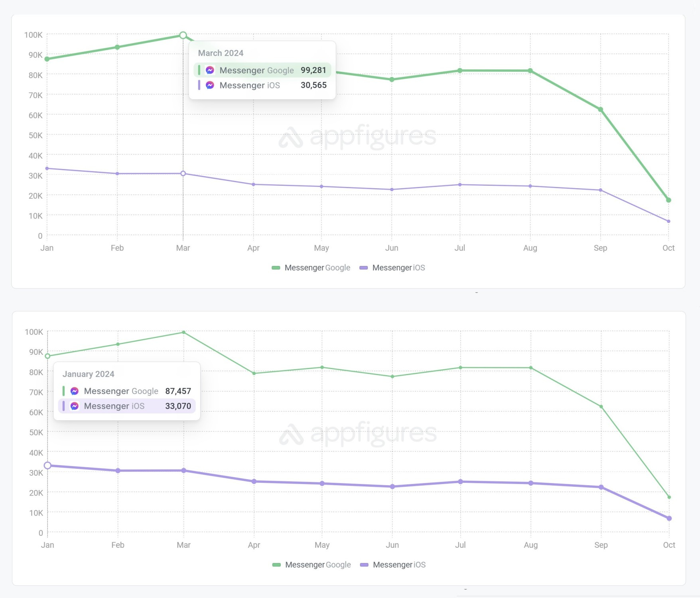Select July point on bottom chart purple line
The height and width of the screenshot is (598, 700).
(461, 482)
